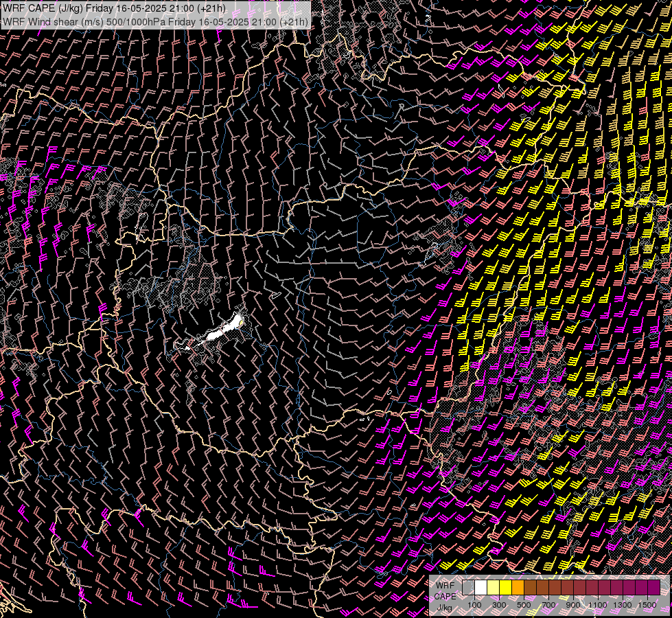Click the legend value 1300
Image resolution: width=672 pixels, height=618 pixels.
coord(623,605)
